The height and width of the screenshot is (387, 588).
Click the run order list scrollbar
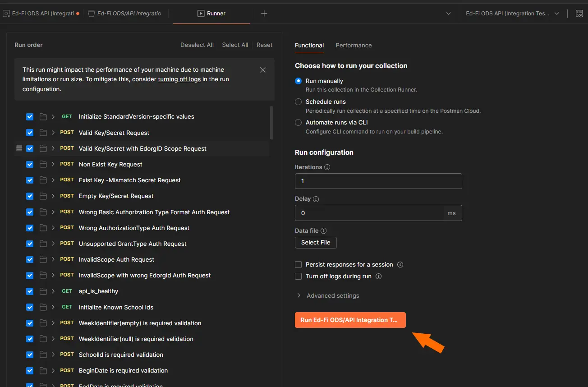[x=271, y=123]
